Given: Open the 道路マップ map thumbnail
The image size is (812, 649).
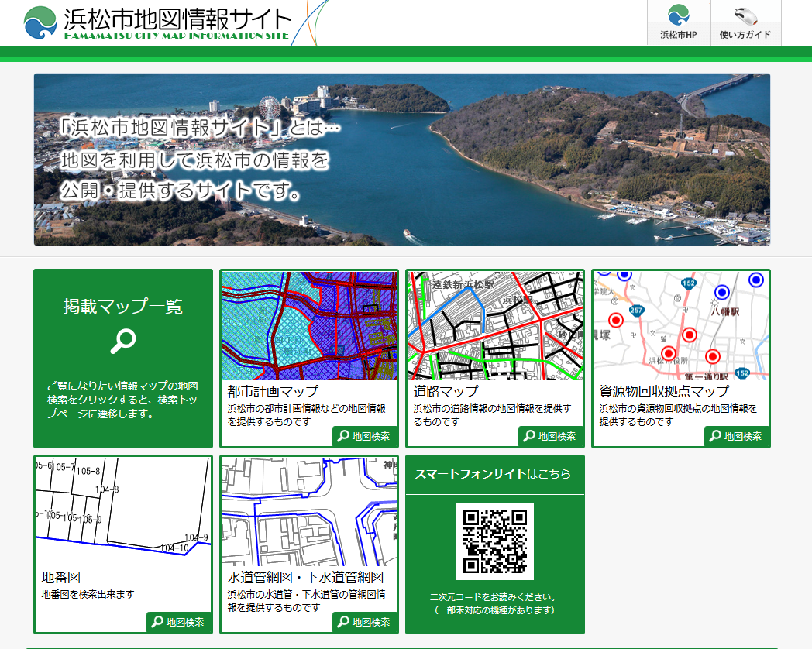Looking at the screenshot, I should [495, 325].
